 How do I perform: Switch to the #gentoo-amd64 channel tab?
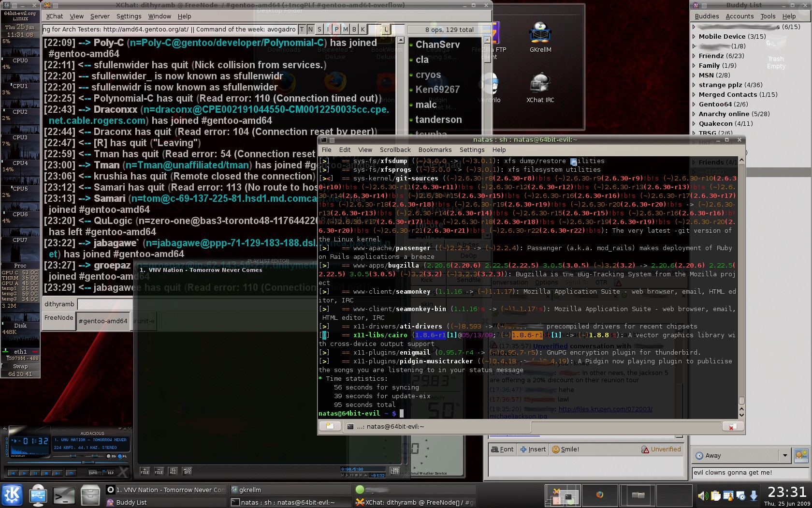tap(103, 321)
